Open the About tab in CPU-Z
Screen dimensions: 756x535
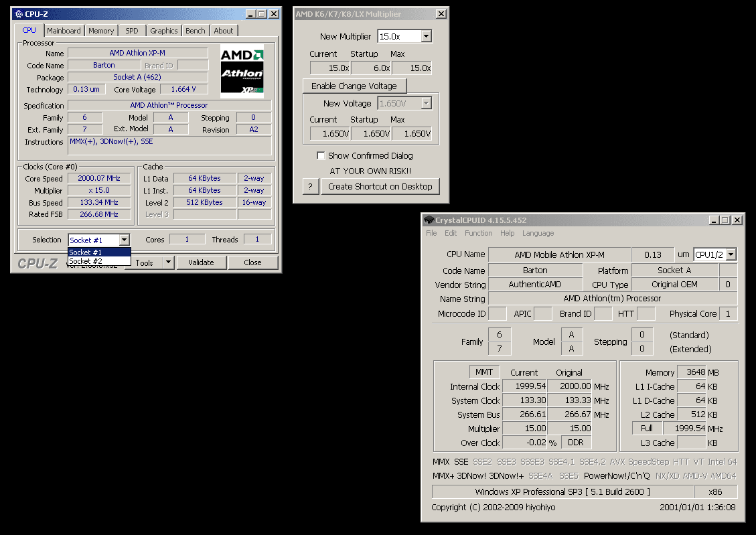tap(224, 31)
